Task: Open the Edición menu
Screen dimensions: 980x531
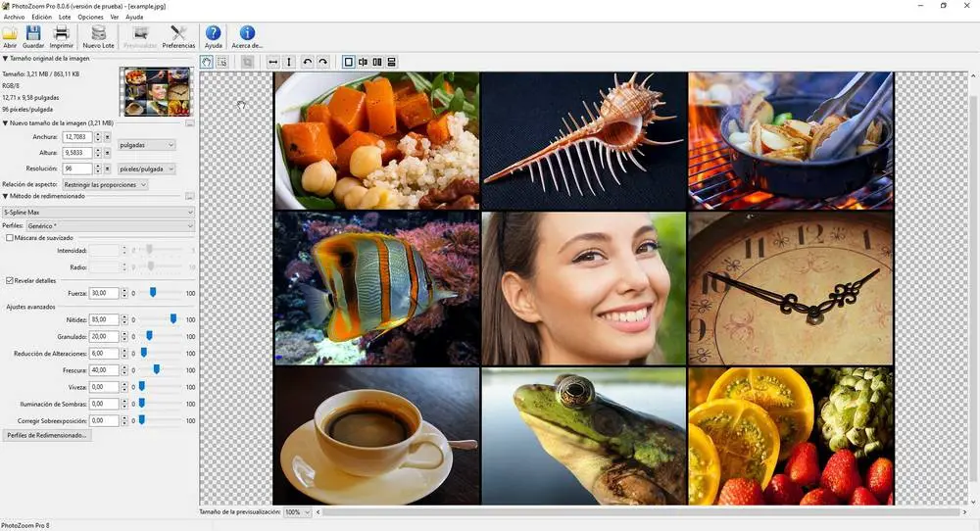Action: [42, 18]
